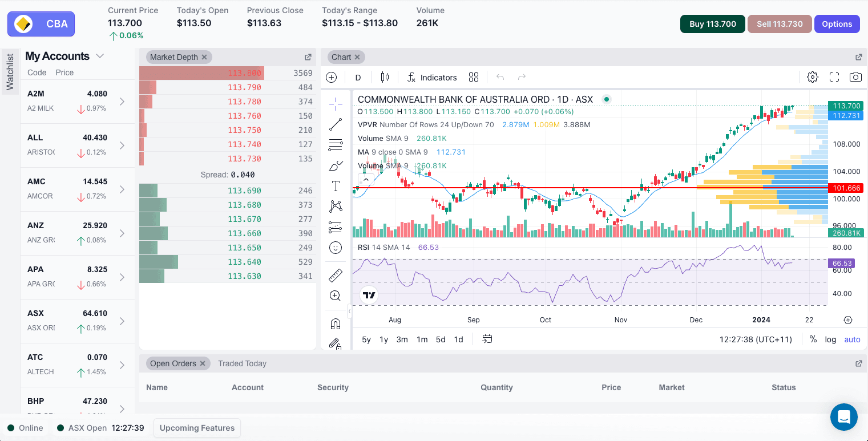Open the Options button
Image resolution: width=868 pixels, height=441 pixels.
[x=837, y=24]
